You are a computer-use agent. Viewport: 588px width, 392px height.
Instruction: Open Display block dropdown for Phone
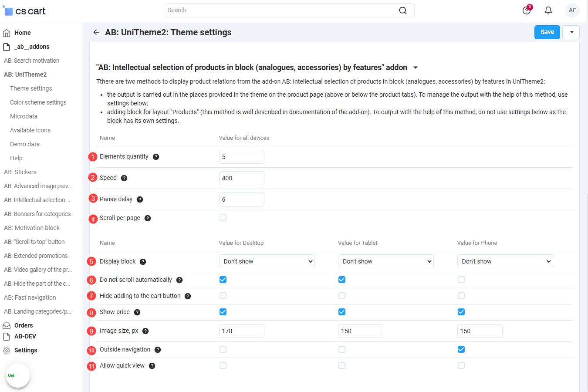point(505,261)
